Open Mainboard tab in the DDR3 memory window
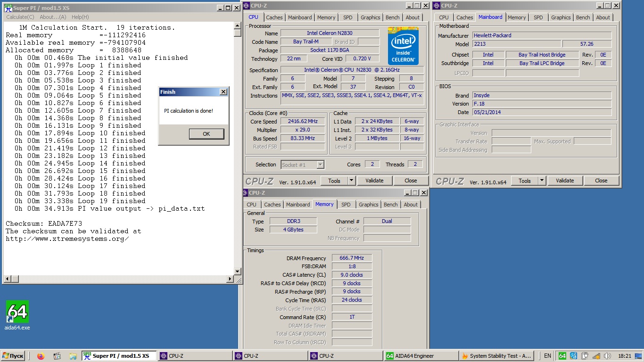This screenshot has width=644, height=362. [x=298, y=205]
